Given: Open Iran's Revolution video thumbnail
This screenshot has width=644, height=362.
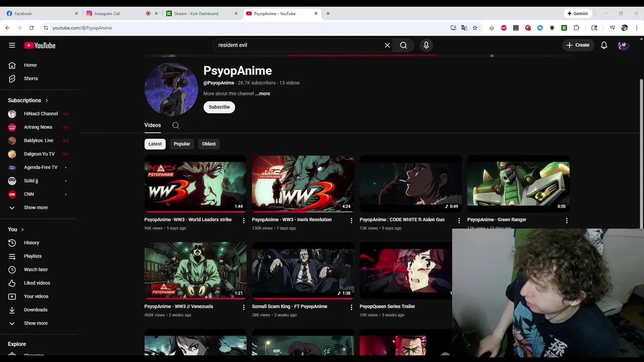Looking at the screenshot, I should [303, 184].
